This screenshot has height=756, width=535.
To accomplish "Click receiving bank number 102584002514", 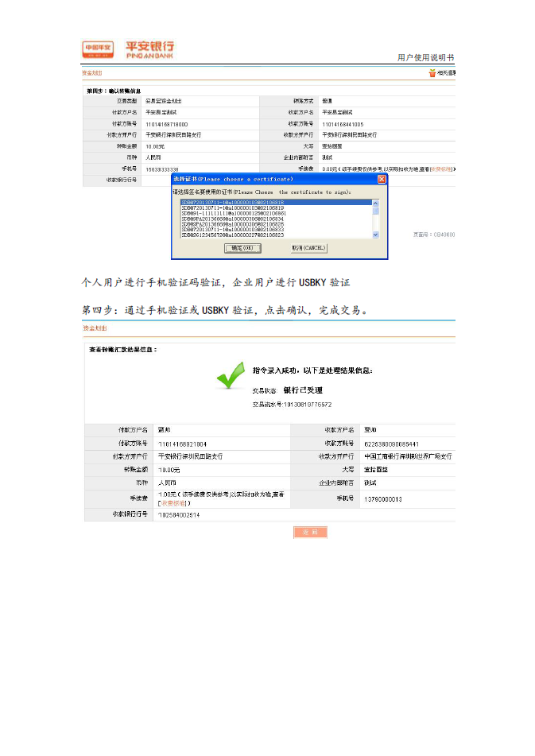I will pos(179,515).
